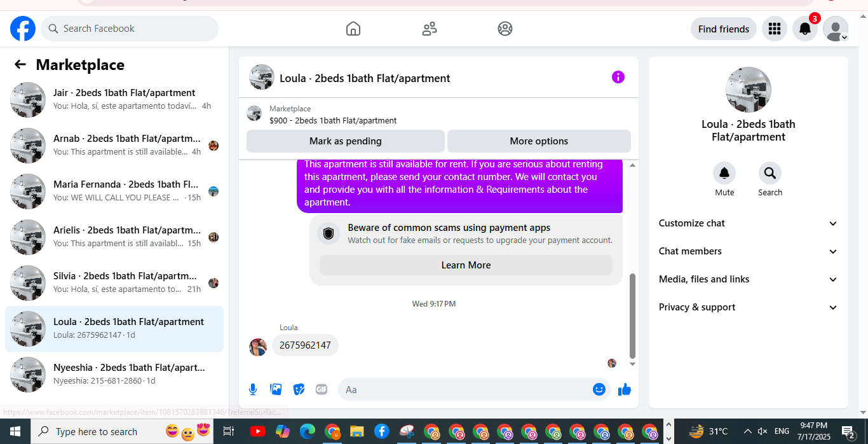Expand Media, files and links section
Image resolution: width=868 pixels, height=444 pixels.
pyautogui.click(x=749, y=279)
